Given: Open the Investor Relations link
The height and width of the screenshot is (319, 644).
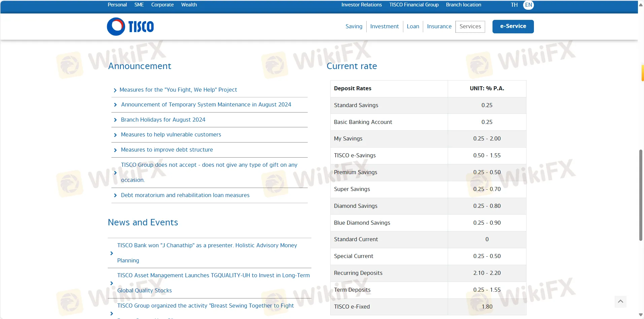Looking at the screenshot, I should 361,4.
